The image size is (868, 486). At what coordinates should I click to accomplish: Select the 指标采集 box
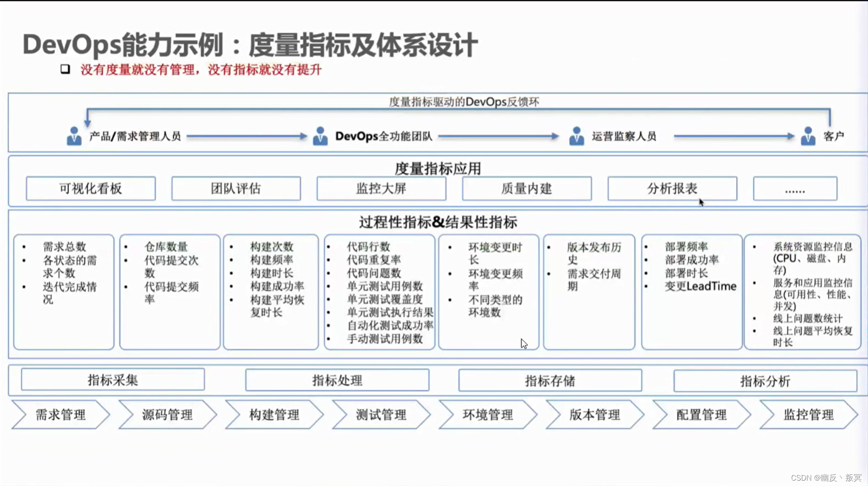(113, 380)
